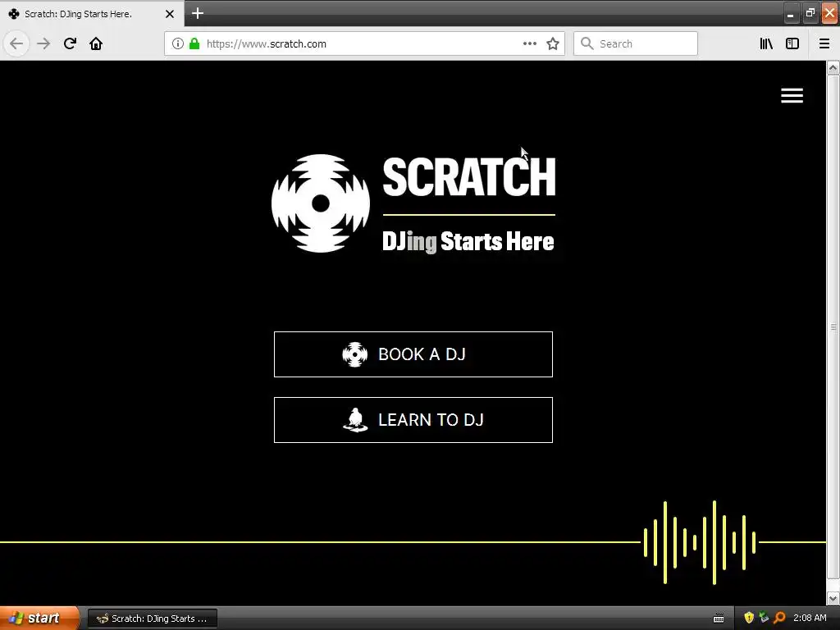Click the page scrollbar up arrow
840x630 pixels.
coord(833,67)
